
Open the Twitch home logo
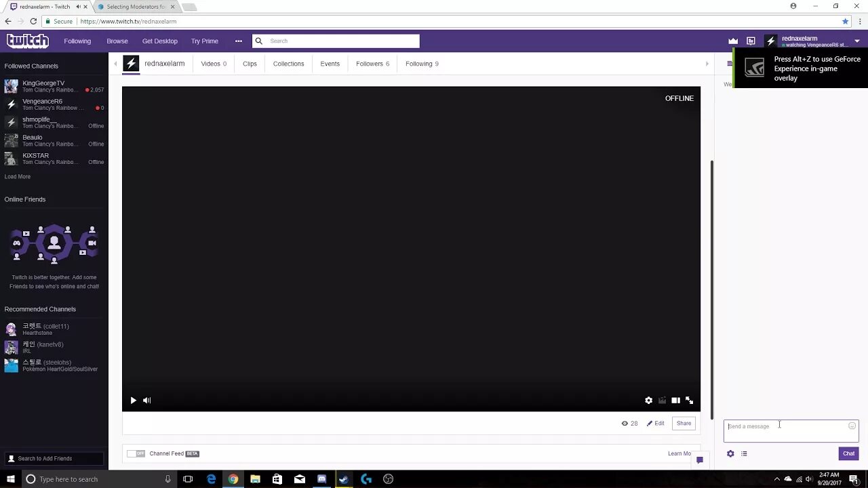[28, 41]
